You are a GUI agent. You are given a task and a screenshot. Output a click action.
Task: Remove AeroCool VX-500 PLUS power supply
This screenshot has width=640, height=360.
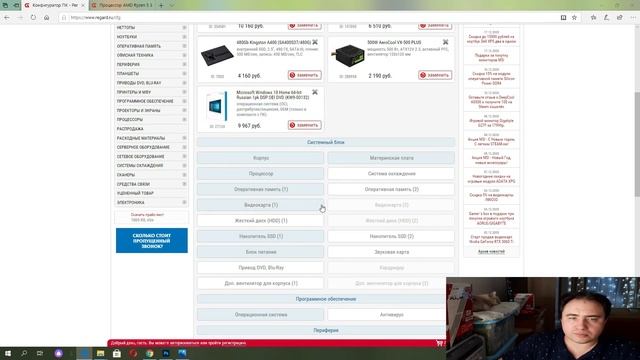click(x=445, y=42)
